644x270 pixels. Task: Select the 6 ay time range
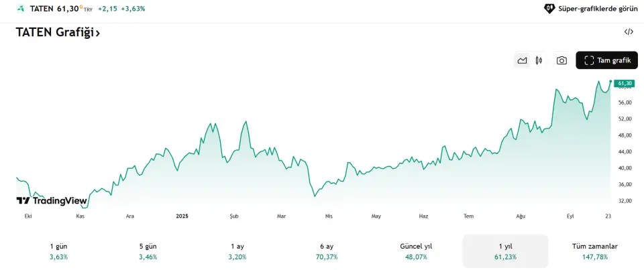(x=327, y=251)
